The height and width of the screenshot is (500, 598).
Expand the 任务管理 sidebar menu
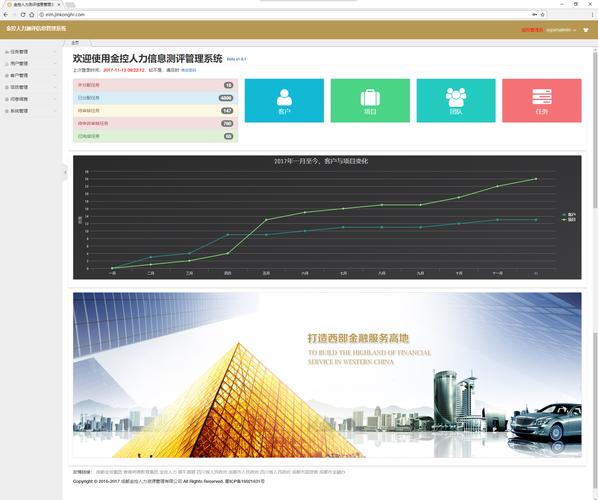point(31,52)
